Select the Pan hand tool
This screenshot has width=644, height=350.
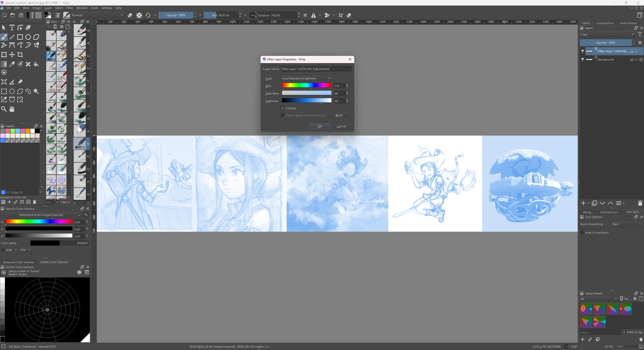coord(12,109)
